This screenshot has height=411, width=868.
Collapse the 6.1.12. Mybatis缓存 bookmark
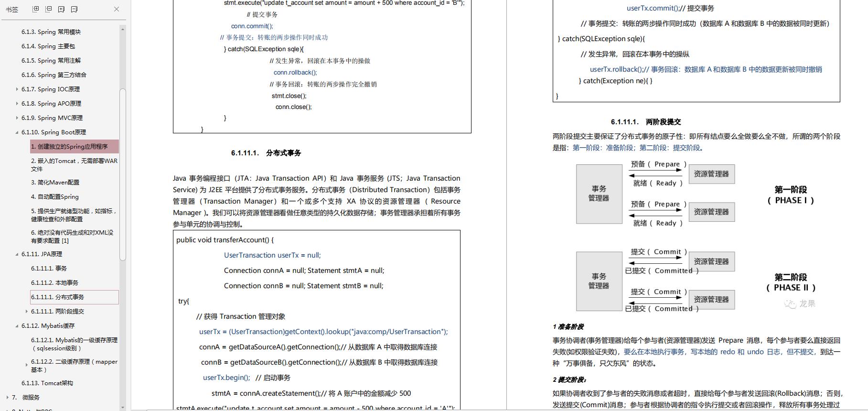tap(17, 326)
